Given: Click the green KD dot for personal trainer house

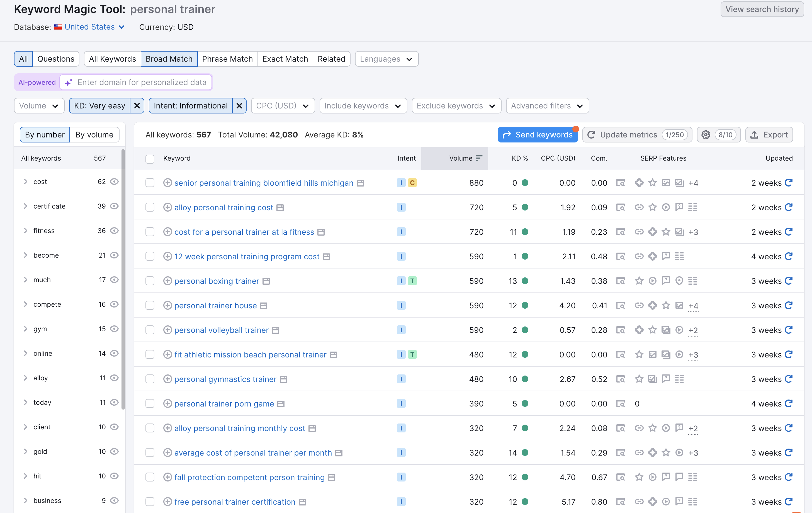Looking at the screenshot, I should [x=525, y=306].
